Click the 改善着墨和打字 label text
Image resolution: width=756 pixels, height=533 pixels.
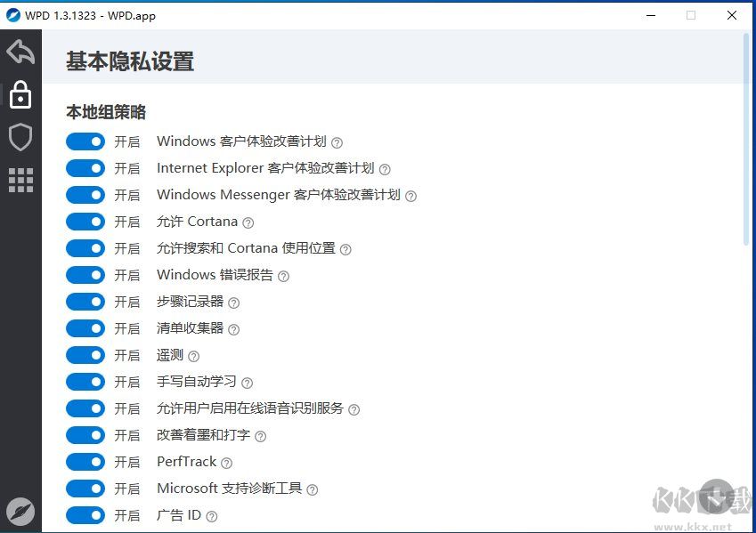[x=203, y=435]
